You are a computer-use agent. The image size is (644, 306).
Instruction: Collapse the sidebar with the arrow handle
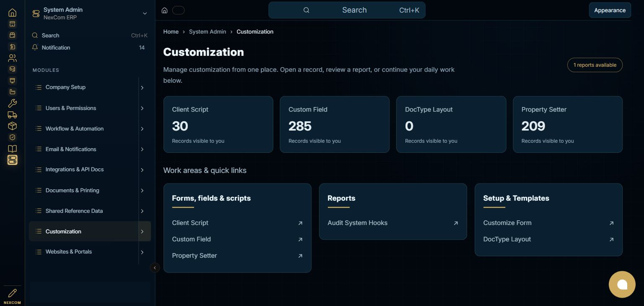(x=155, y=267)
